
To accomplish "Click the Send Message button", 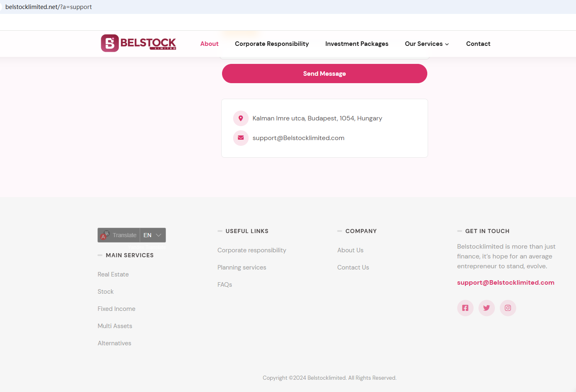I will [324, 74].
